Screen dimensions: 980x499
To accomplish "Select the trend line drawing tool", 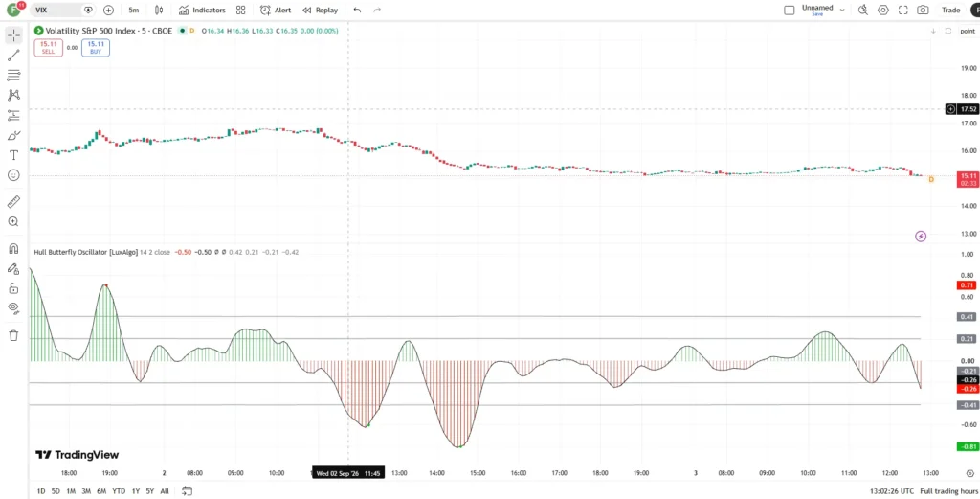I will [x=13, y=56].
